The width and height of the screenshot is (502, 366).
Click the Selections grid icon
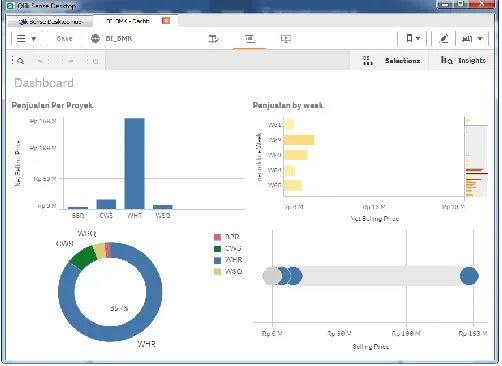click(368, 61)
